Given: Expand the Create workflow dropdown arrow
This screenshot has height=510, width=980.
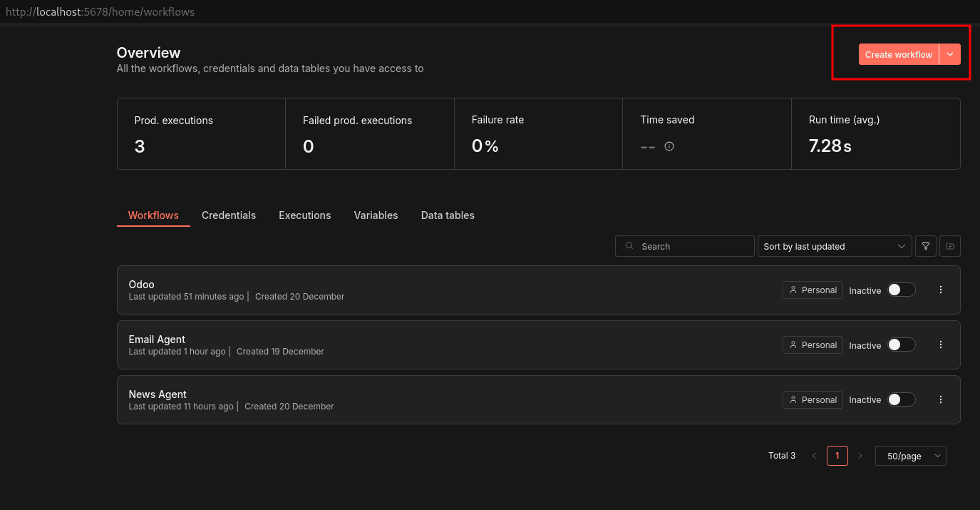Looking at the screenshot, I should click(950, 53).
